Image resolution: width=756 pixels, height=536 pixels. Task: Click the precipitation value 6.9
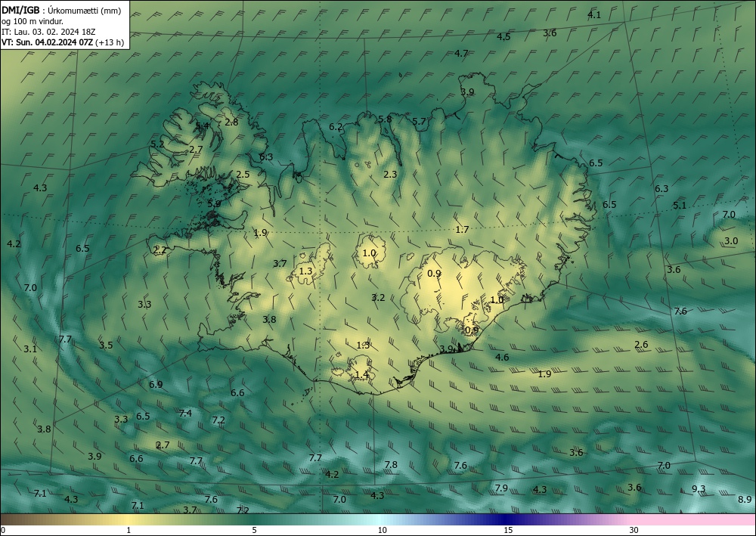[x=155, y=385]
